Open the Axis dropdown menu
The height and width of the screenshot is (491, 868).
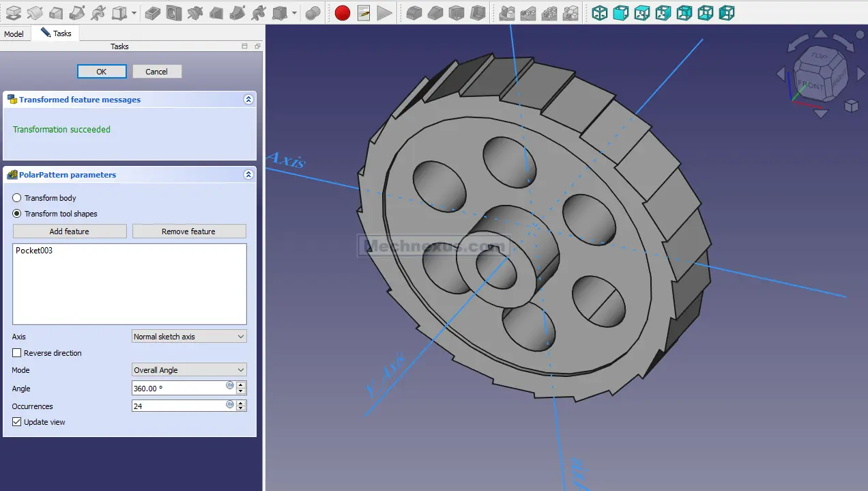click(x=188, y=337)
